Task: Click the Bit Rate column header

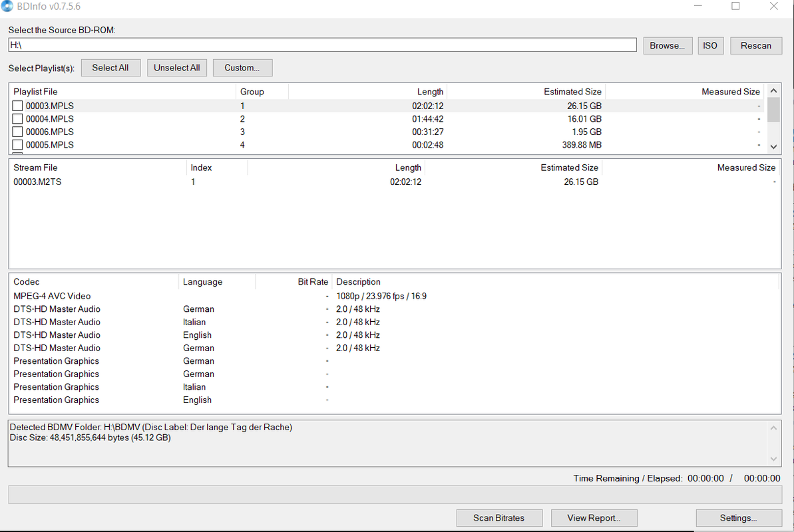Action: tap(294, 282)
